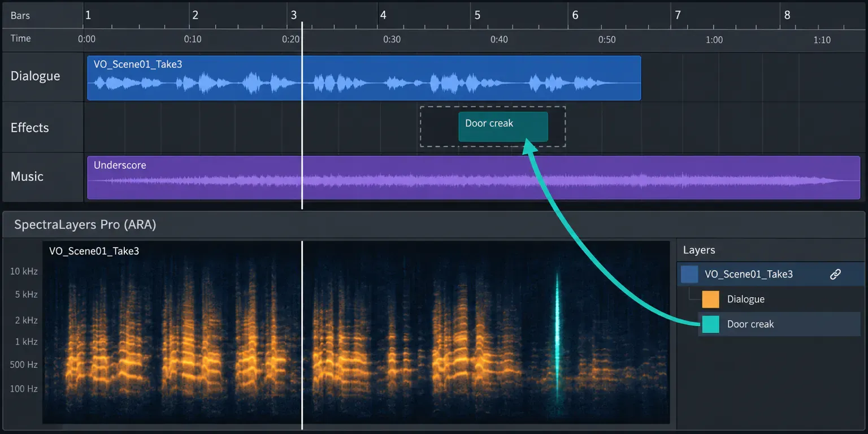Click the 100 Hz frequency label

[x=24, y=389]
